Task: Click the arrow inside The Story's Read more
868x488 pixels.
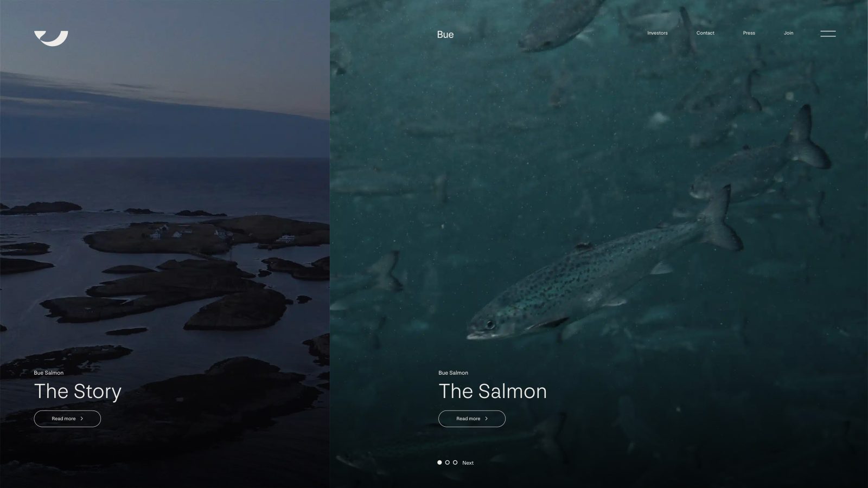Action: (x=82, y=419)
